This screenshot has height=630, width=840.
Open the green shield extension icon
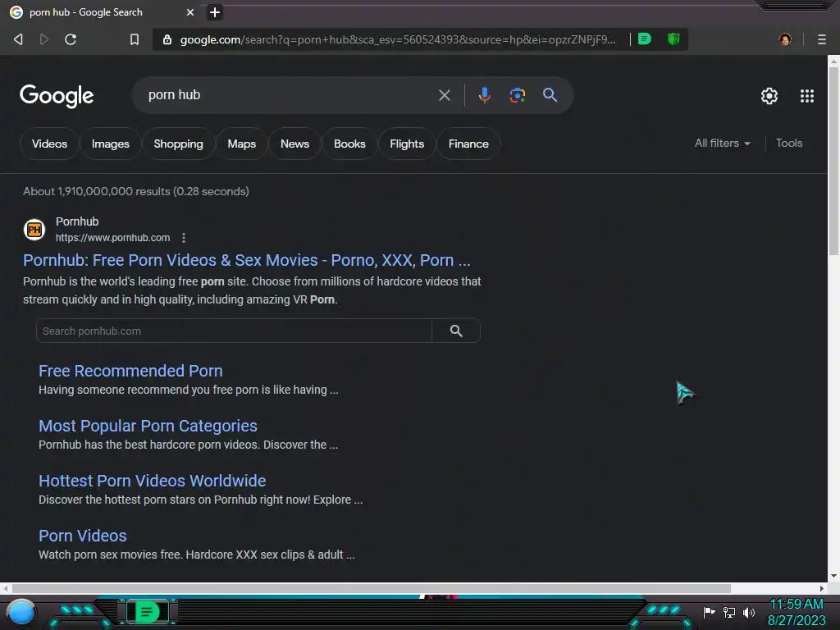coord(673,39)
